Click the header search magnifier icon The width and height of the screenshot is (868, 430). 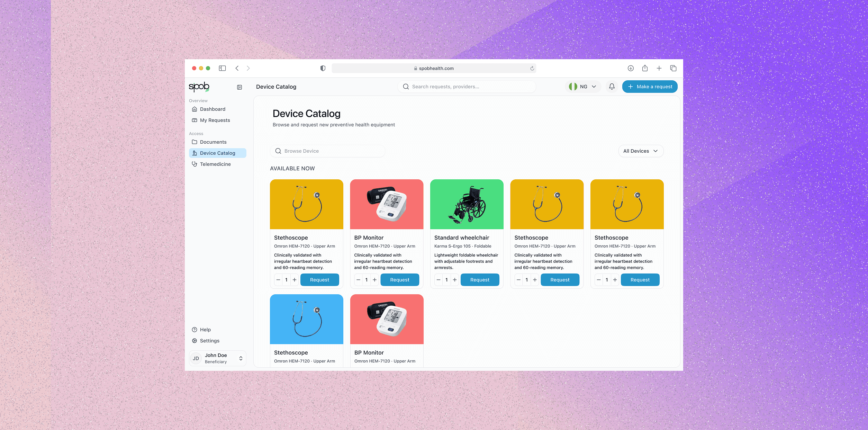pos(406,87)
